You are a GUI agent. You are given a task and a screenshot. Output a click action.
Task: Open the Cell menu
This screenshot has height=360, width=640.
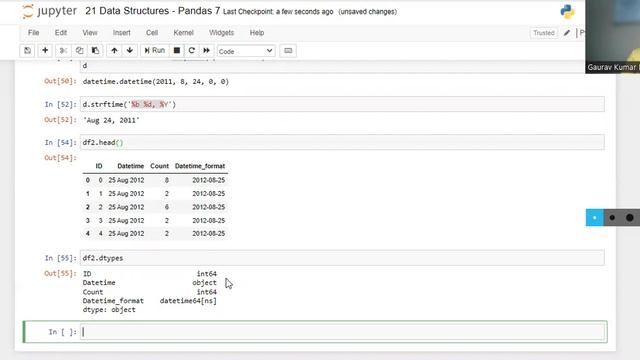coord(152,33)
